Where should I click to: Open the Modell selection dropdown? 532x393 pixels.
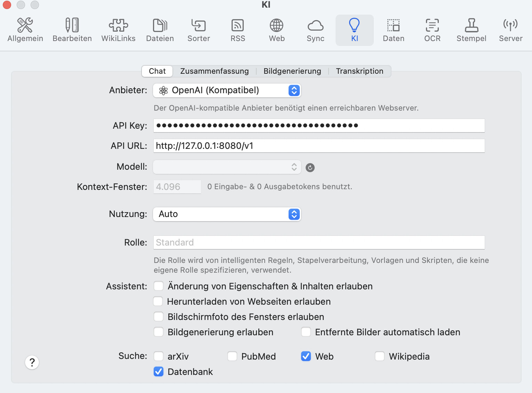(x=227, y=167)
